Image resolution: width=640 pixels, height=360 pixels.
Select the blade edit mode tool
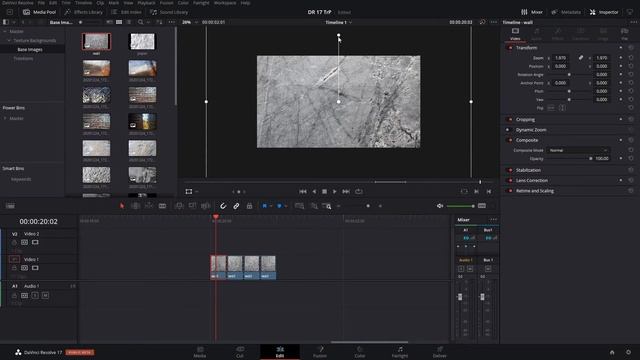point(162,206)
